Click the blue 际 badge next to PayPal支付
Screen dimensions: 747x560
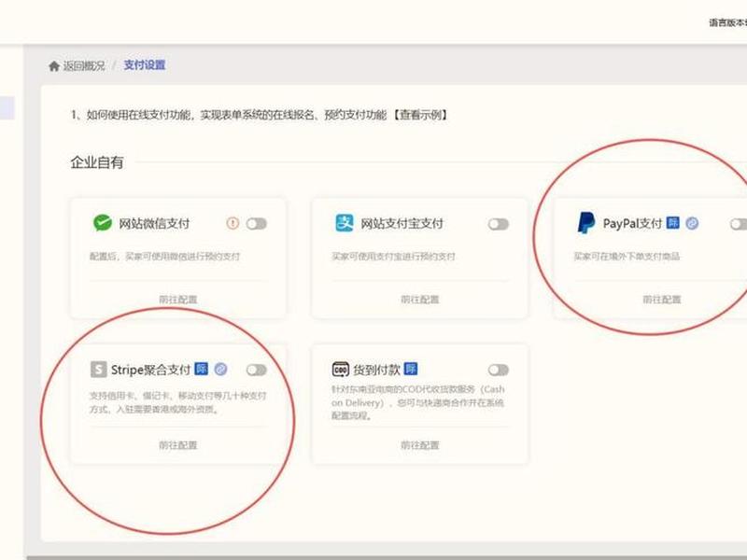(672, 222)
